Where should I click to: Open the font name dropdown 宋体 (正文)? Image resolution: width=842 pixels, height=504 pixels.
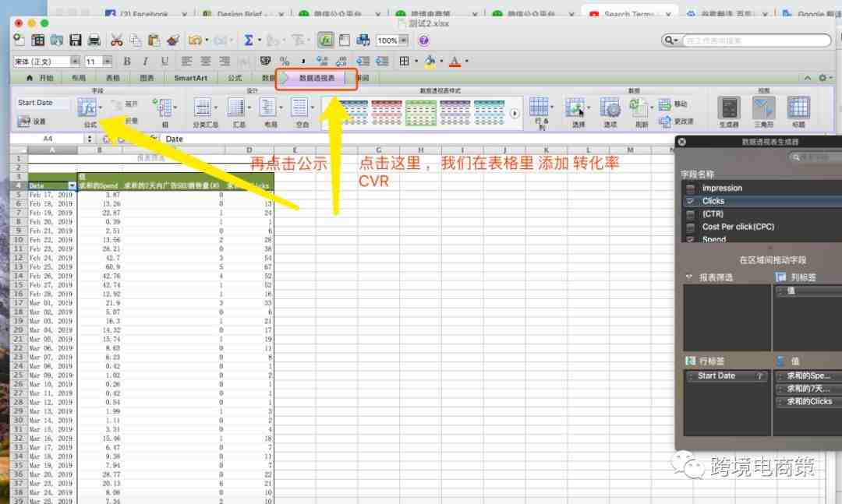point(75,62)
